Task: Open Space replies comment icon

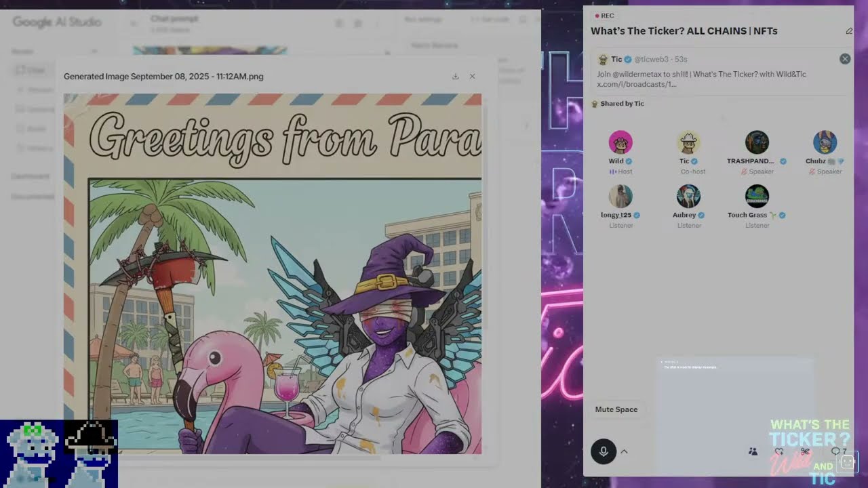Action: tap(835, 451)
